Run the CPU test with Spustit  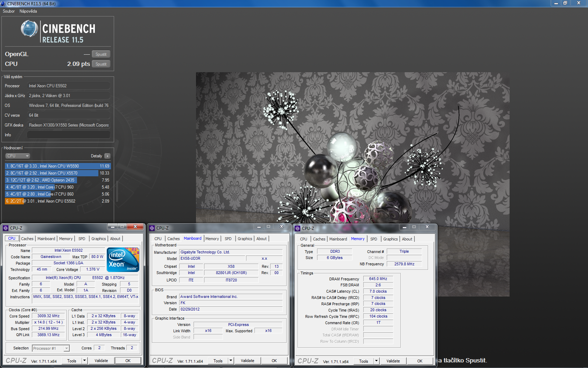pyautogui.click(x=101, y=64)
